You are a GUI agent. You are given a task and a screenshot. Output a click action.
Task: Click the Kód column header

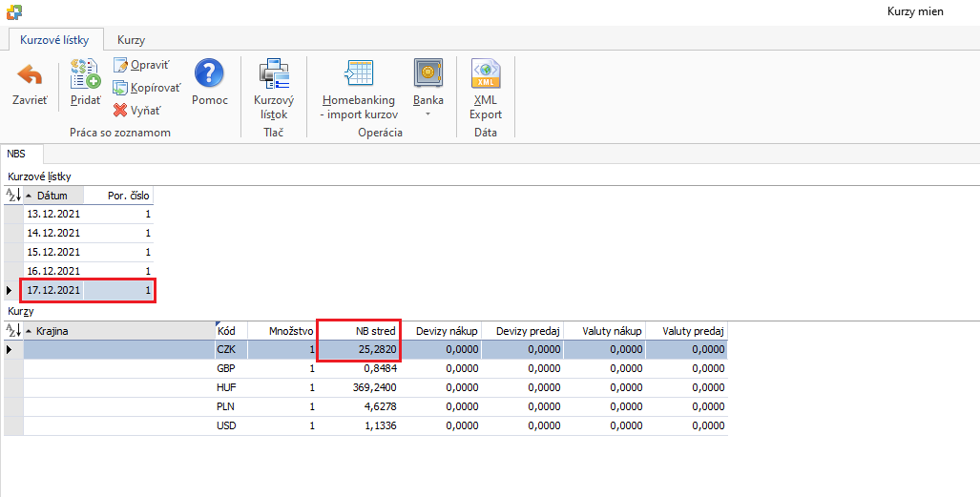pos(231,331)
